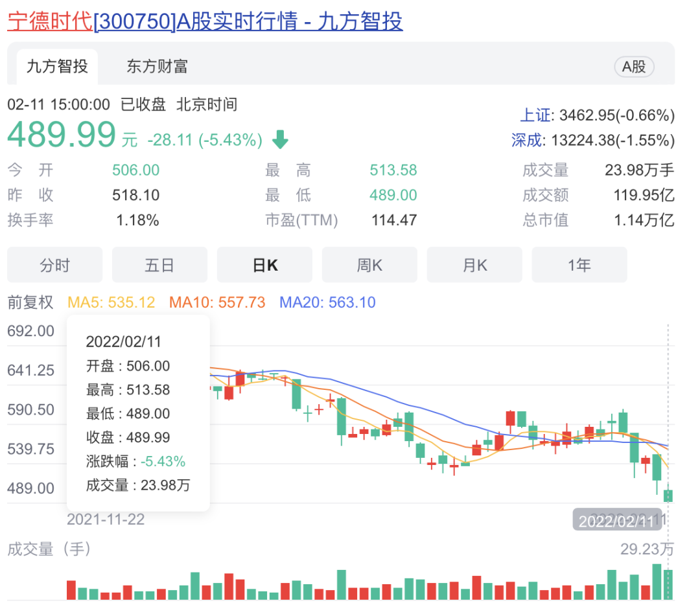The height and width of the screenshot is (614, 700).
Task: Show the 1年 chart range
Action: (579, 265)
